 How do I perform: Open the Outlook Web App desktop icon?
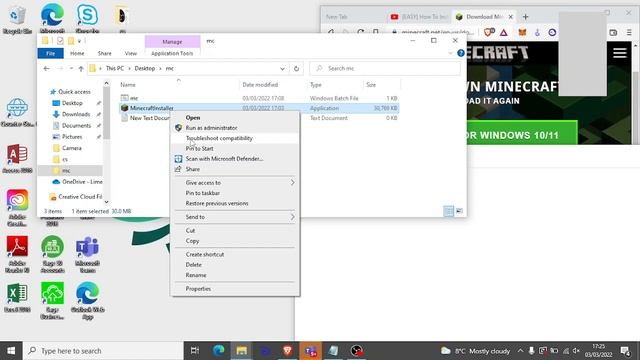click(x=87, y=300)
